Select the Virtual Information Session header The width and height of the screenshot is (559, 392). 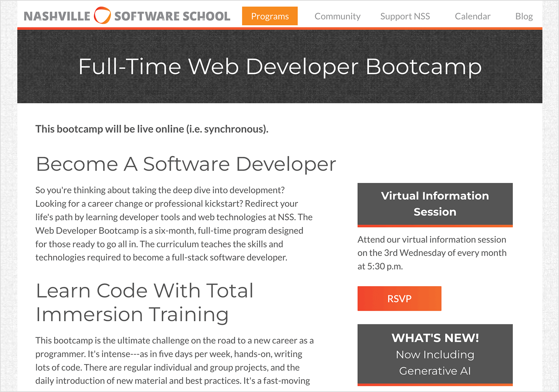click(x=435, y=205)
